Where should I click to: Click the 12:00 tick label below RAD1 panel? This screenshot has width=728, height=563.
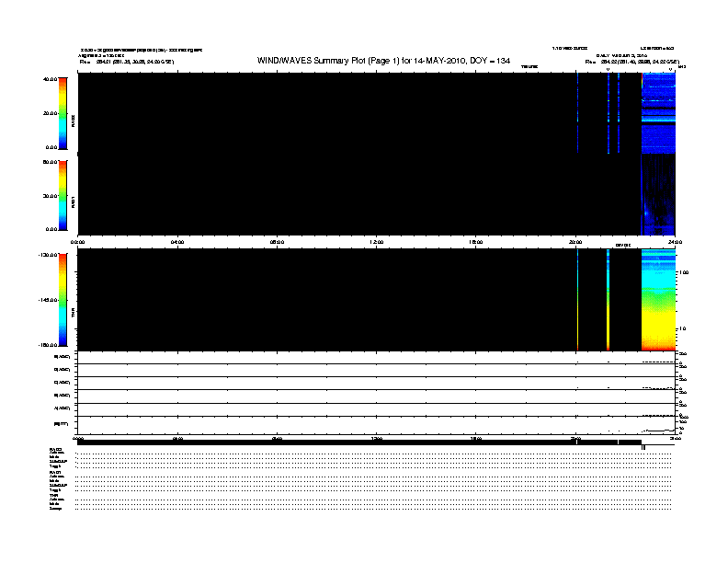377,242
